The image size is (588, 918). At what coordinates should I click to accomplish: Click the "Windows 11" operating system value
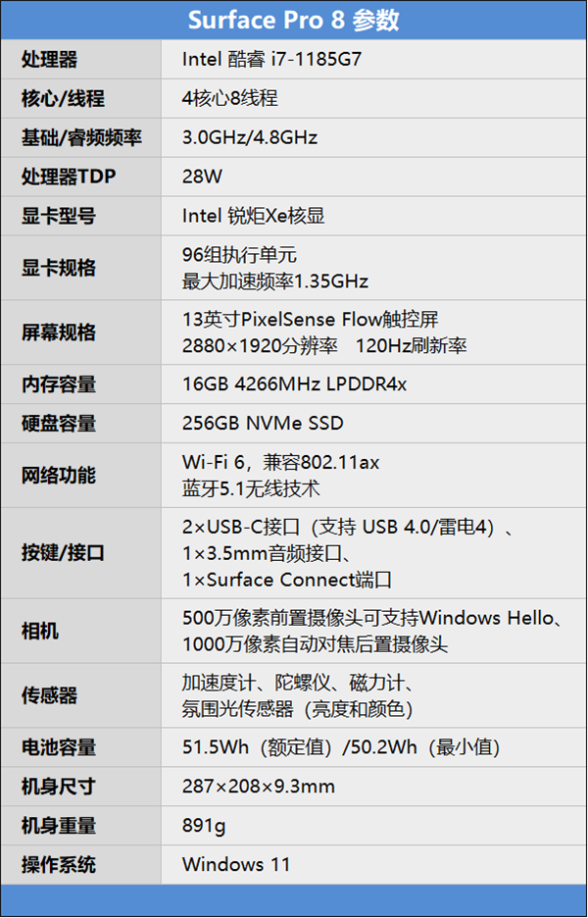(x=235, y=864)
